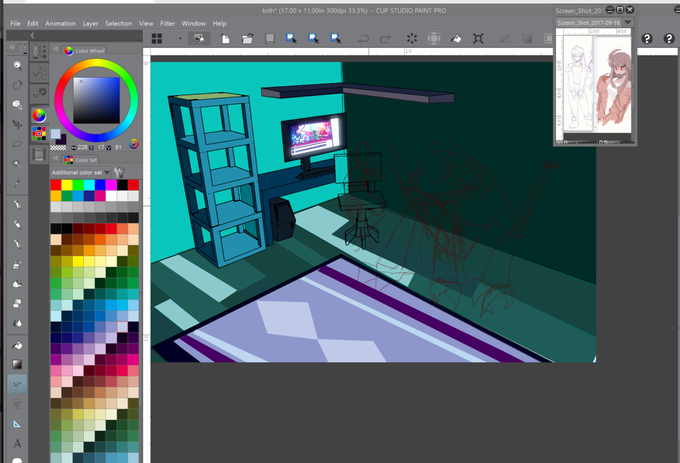Open the Color Set palette icon in the dock
Image resolution: width=680 pixels, height=463 pixels.
[x=39, y=134]
